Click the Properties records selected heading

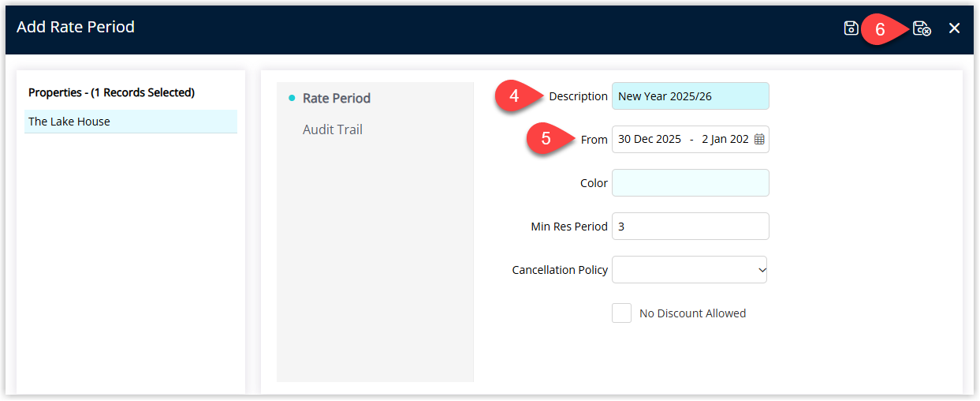111,92
